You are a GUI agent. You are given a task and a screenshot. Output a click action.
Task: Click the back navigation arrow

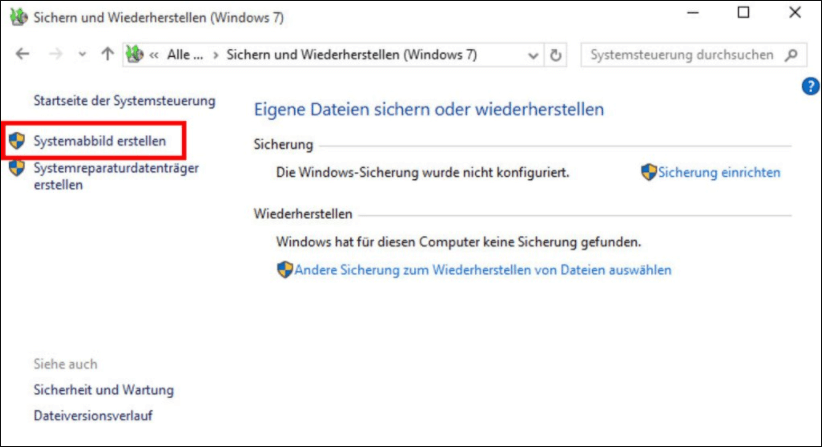coord(23,55)
